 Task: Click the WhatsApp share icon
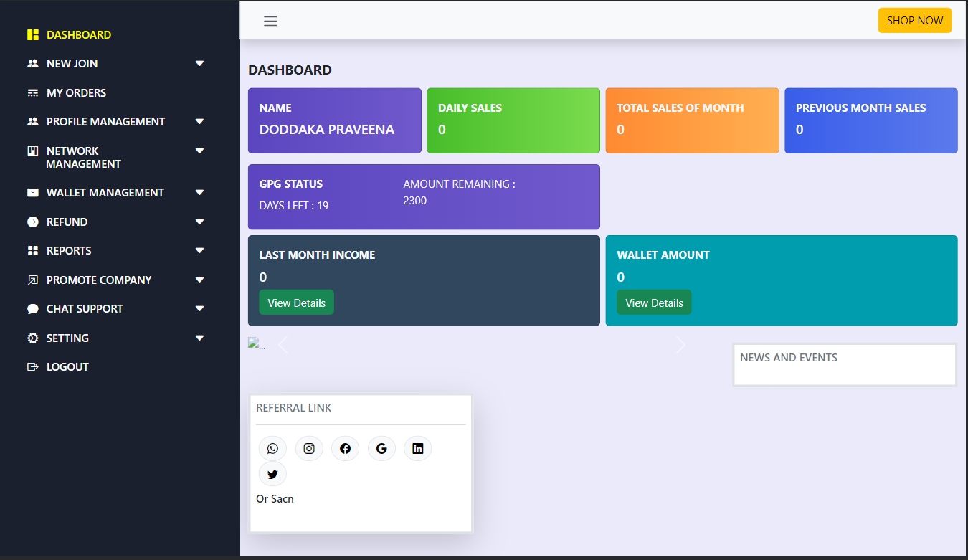pos(272,449)
